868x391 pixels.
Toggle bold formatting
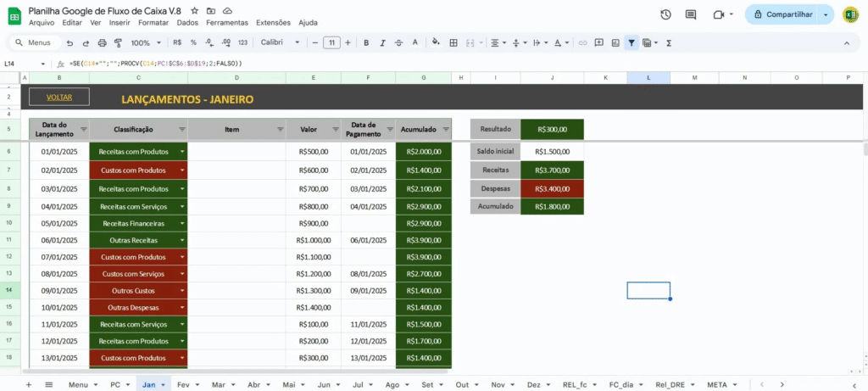point(366,42)
